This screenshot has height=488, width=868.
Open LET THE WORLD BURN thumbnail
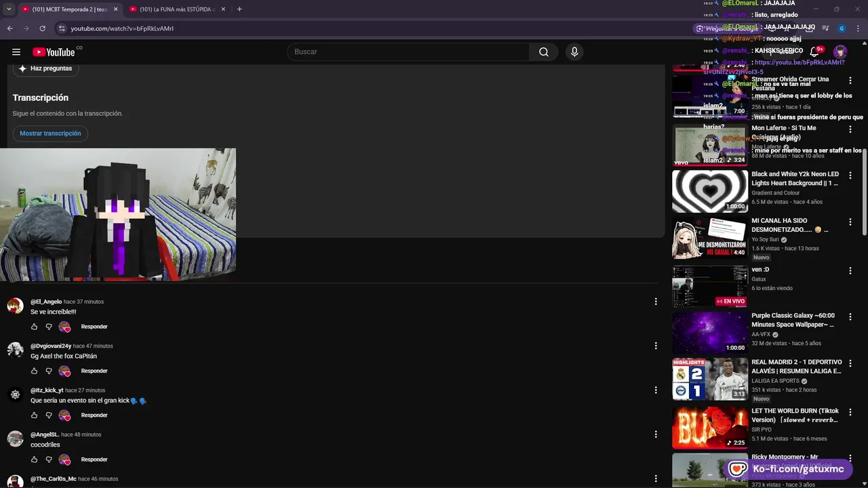pyautogui.click(x=709, y=428)
